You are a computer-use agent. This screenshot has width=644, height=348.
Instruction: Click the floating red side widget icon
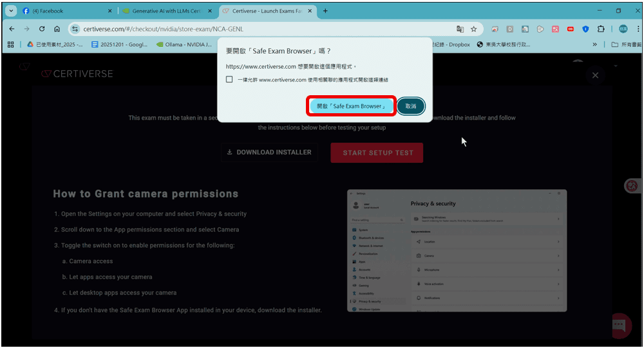tap(632, 185)
